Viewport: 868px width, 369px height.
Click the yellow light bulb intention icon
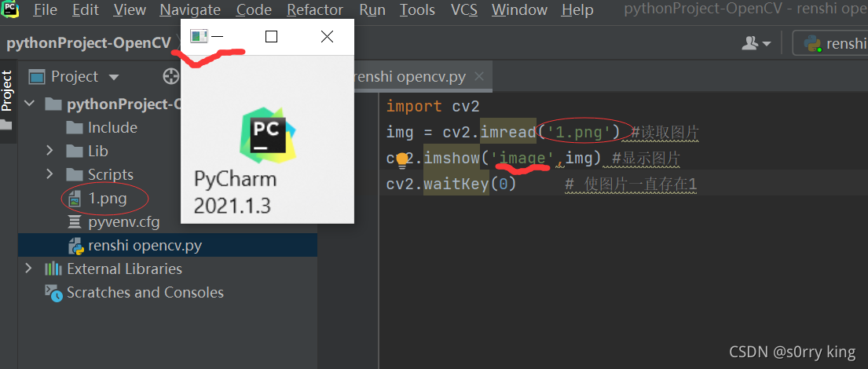point(402,160)
